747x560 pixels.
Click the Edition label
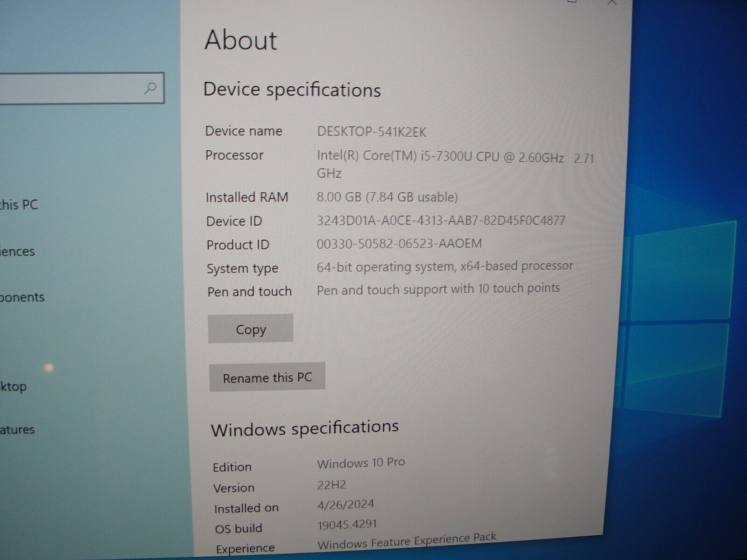pyautogui.click(x=232, y=467)
